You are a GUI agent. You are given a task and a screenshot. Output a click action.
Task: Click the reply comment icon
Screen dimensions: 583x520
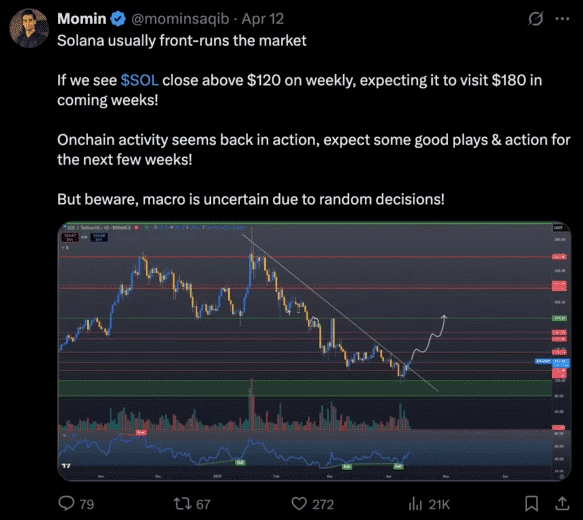click(x=67, y=503)
